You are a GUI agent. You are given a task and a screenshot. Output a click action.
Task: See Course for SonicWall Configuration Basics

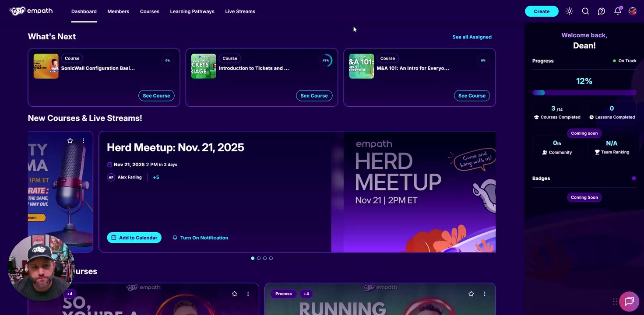(156, 95)
